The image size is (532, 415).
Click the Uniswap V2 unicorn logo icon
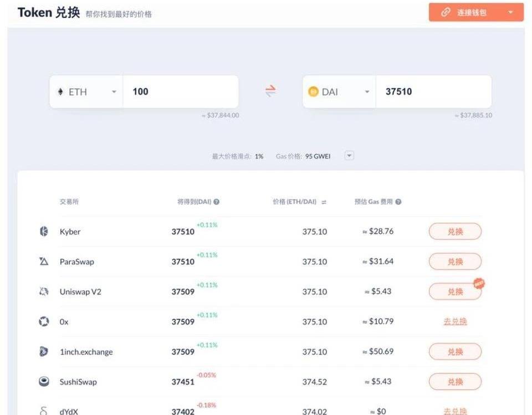click(x=44, y=291)
